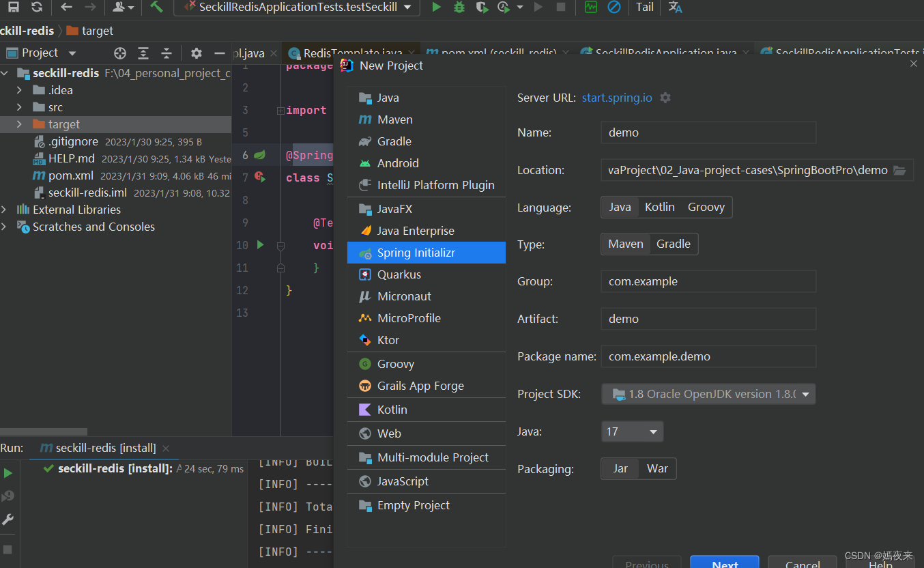Screen dimensions: 924x568
Task: Click the Translate icon in toolbar
Action: 675,7
